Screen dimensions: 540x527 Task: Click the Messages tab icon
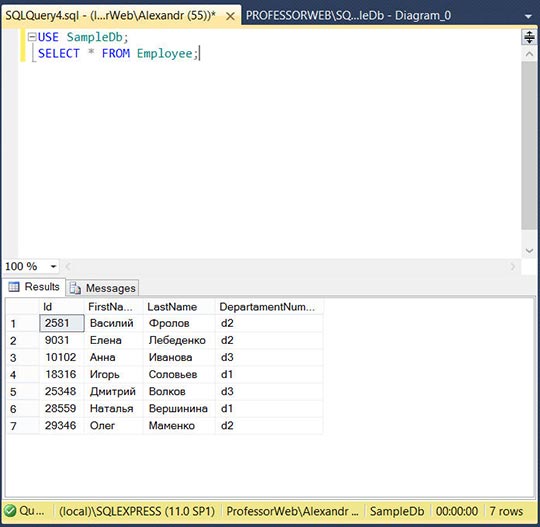75,288
